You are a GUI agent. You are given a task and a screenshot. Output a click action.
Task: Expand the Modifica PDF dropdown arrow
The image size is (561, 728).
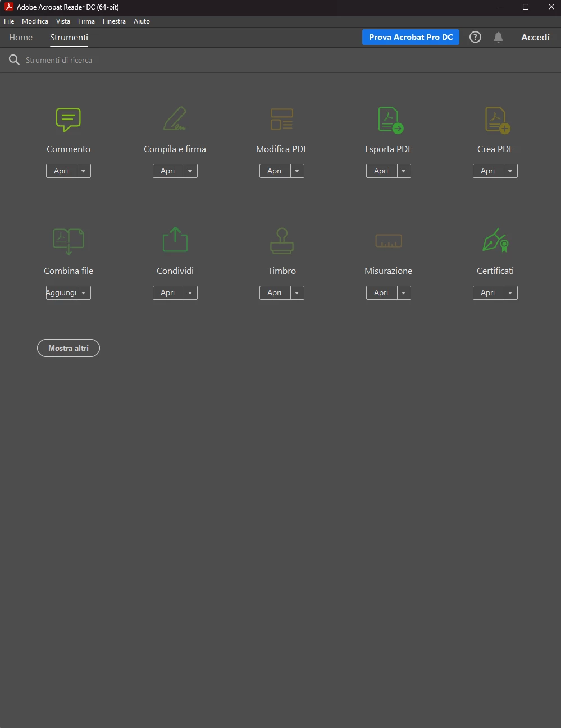tap(297, 171)
